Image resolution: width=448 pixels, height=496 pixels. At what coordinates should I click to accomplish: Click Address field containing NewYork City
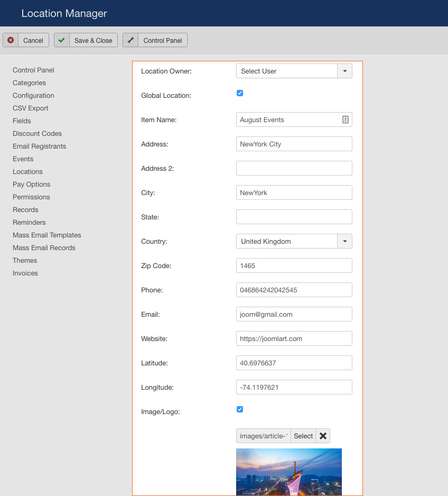tap(294, 144)
